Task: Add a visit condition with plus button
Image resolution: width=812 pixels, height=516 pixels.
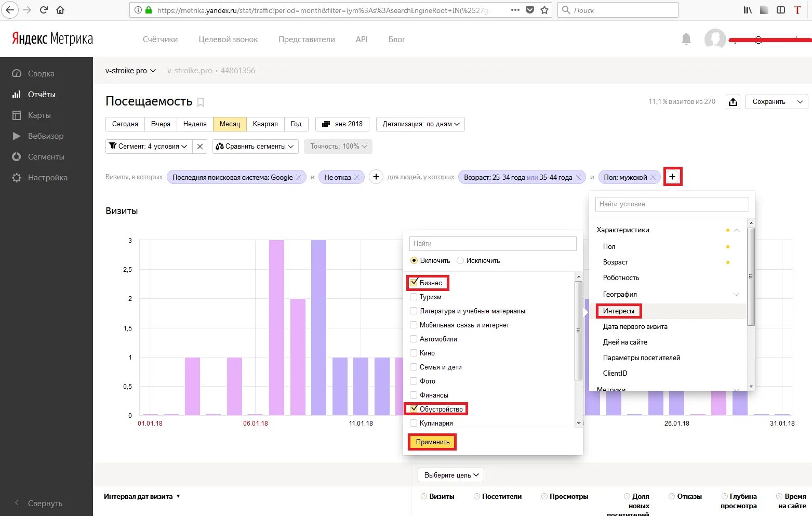Action: coord(376,177)
